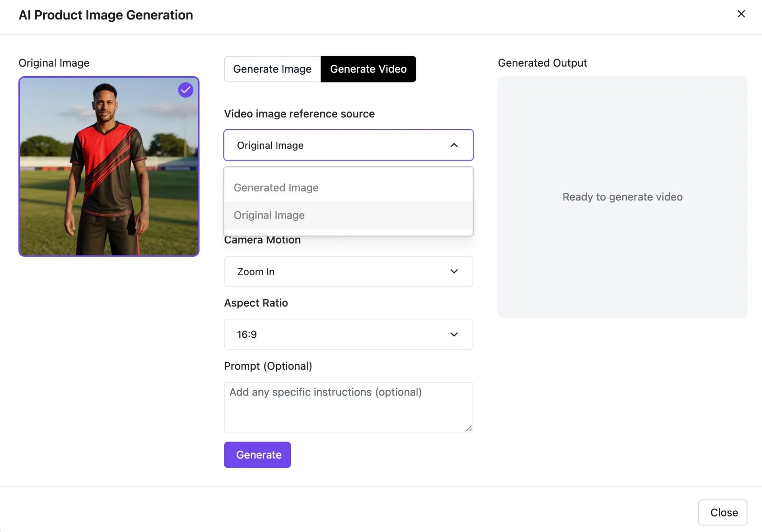
Task: Click the Close button at bottom
Action: pyautogui.click(x=723, y=513)
